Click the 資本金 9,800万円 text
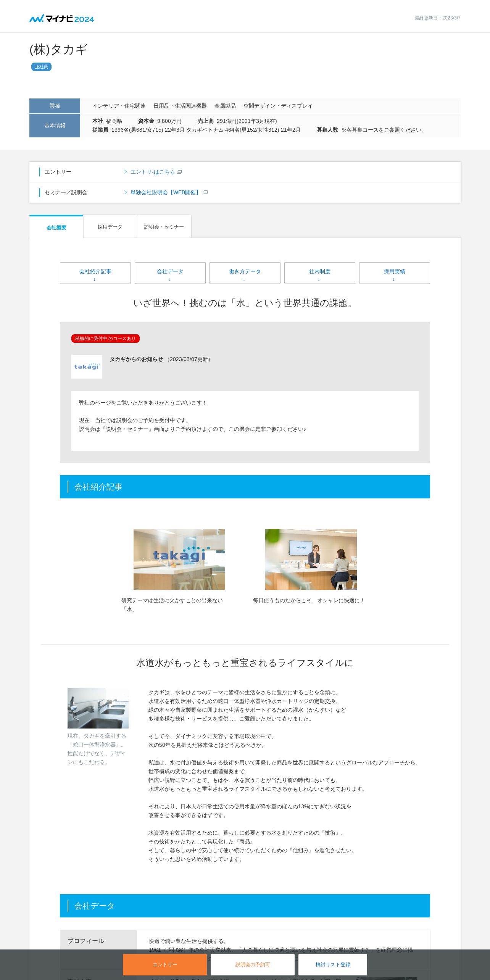The height and width of the screenshot is (980, 490). [160, 121]
